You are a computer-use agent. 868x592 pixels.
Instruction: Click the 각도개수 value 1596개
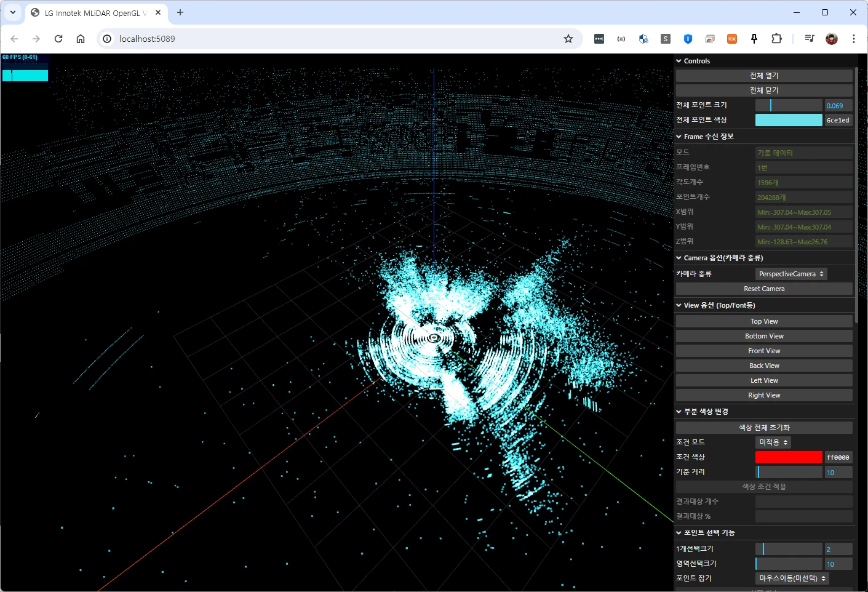tap(804, 183)
